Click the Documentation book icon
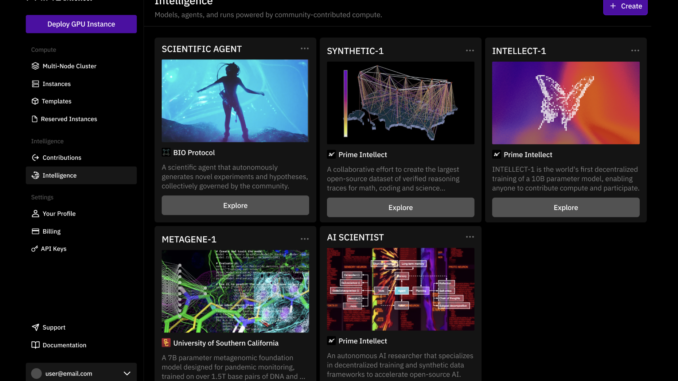The image size is (678, 381). [x=35, y=345]
